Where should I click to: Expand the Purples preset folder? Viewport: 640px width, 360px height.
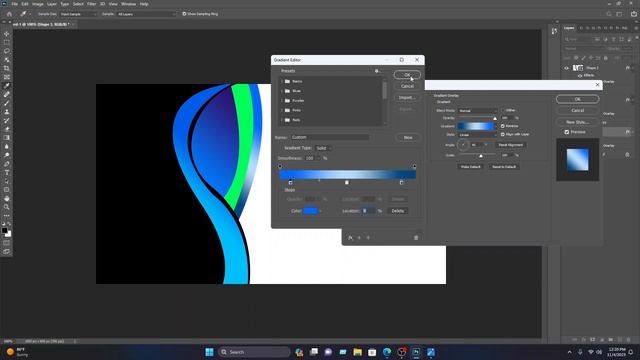(x=282, y=100)
